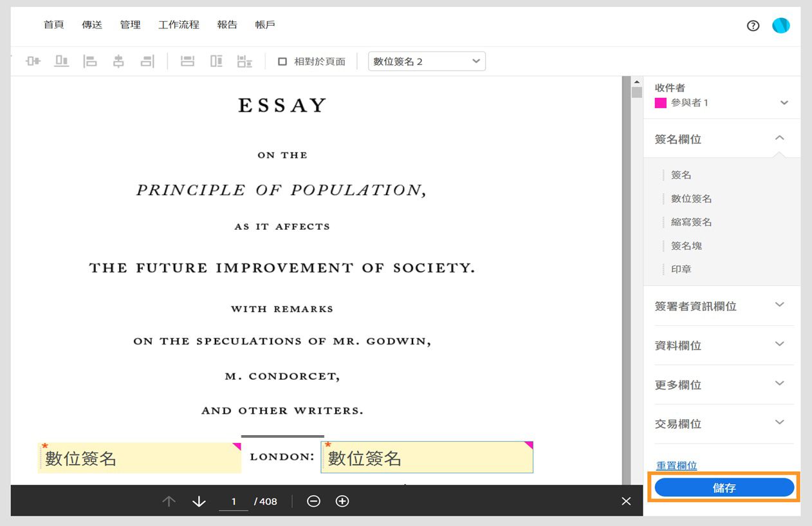Image resolution: width=812 pixels, height=526 pixels.
Task: Click the user account avatar circle
Action: [x=780, y=26]
